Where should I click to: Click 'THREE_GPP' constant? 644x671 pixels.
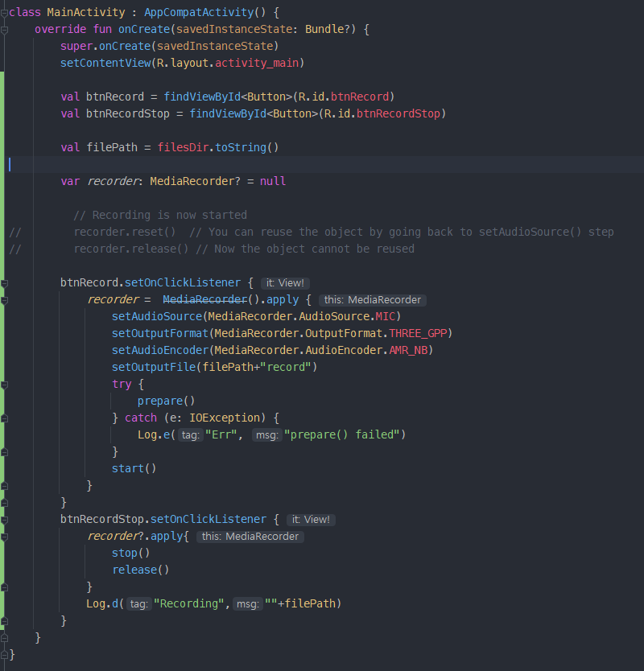point(418,333)
